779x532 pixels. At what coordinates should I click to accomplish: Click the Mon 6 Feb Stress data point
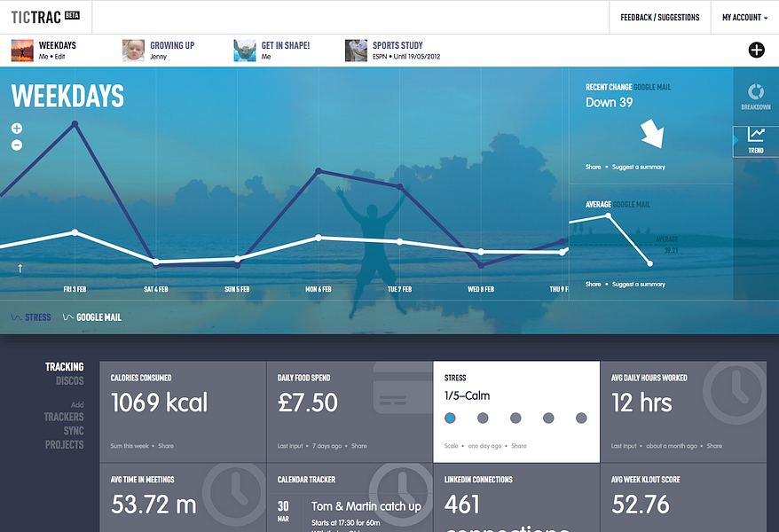click(x=319, y=172)
